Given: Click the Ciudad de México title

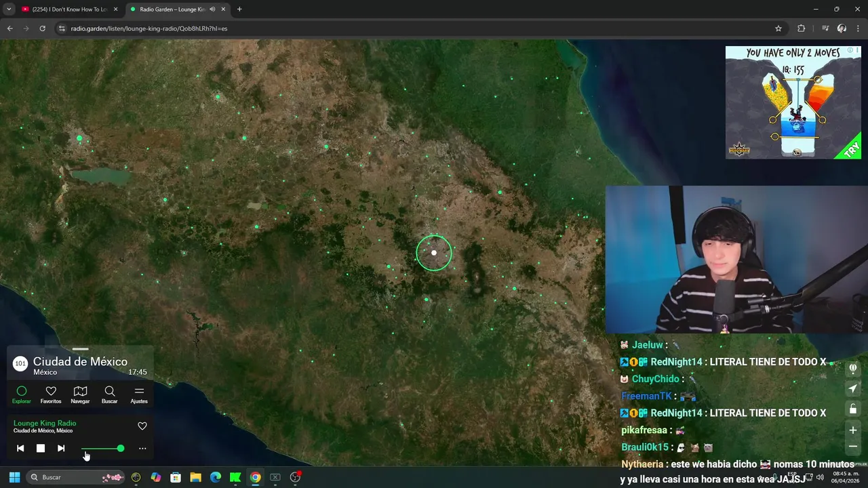Looking at the screenshot, I should click(x=80, y=361).
